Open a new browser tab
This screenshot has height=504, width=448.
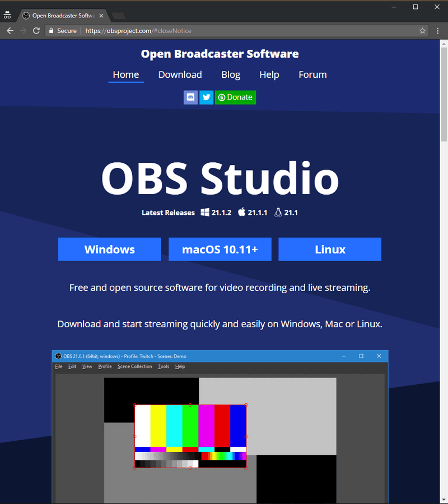tap(118, 16)
